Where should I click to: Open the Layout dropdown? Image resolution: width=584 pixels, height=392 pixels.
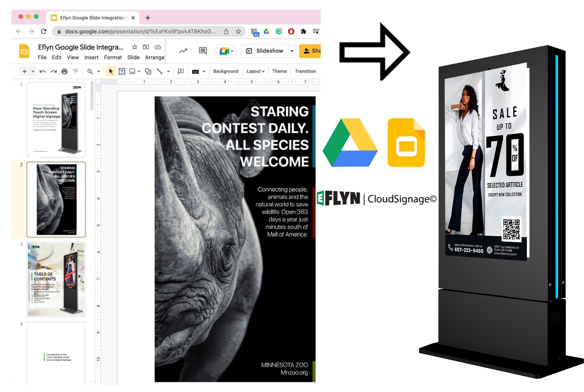coord(255,72)
